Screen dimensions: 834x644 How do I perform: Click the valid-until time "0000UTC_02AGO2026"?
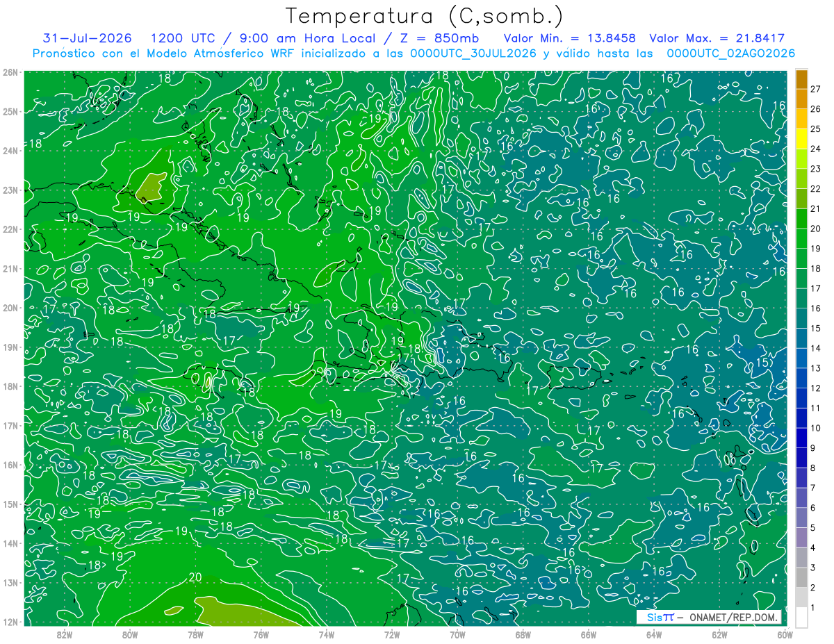[730, 53]
